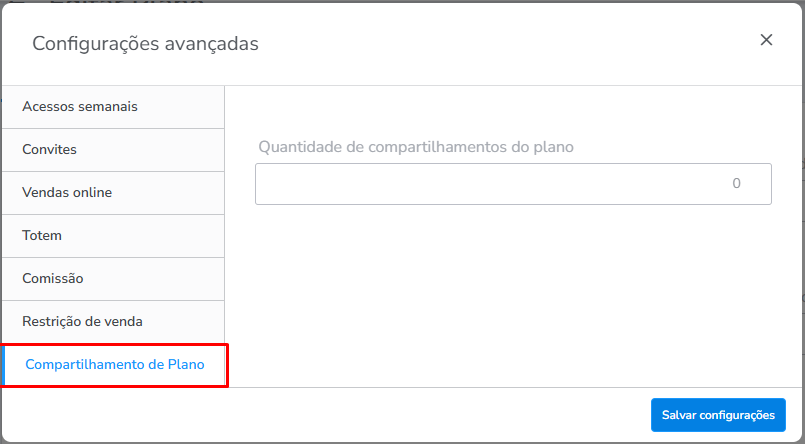
Task: Go to the Totem settings tab
Action: tap(42, 235)
